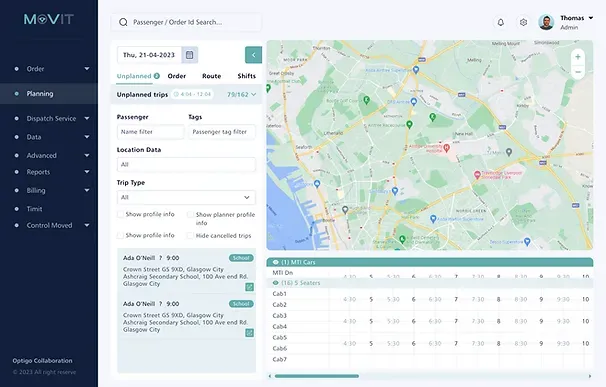Check Show planner profile info box

(x=190, y=215)
